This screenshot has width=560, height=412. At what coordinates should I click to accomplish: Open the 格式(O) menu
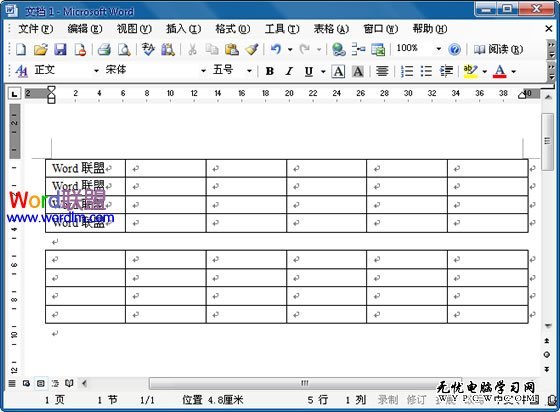click(233, 29)
